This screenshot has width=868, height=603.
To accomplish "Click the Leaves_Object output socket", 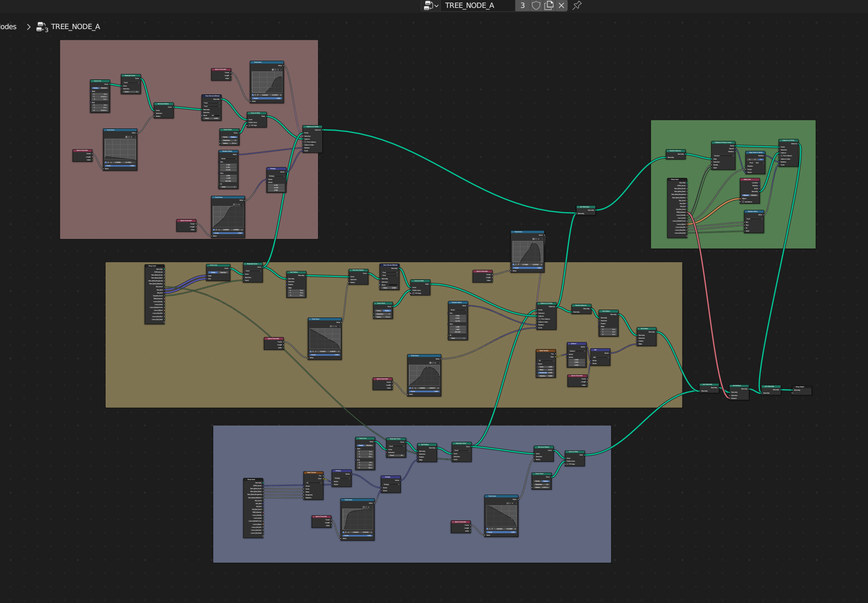I will [687, 224].
